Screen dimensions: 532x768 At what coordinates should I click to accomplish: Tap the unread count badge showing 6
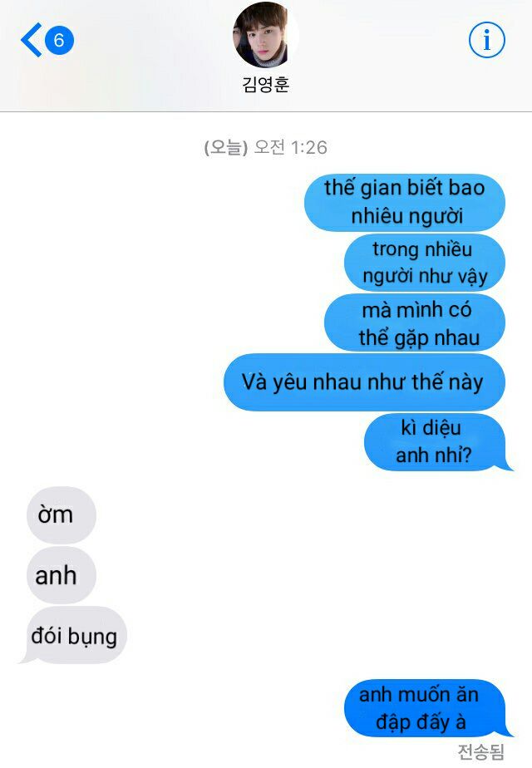tap(59, 40)
